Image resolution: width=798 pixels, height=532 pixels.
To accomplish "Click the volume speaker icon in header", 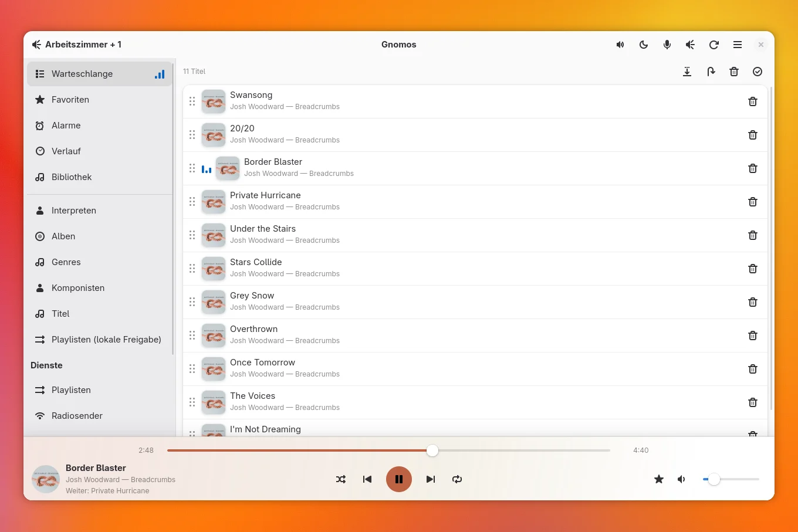I will (620, 45).
